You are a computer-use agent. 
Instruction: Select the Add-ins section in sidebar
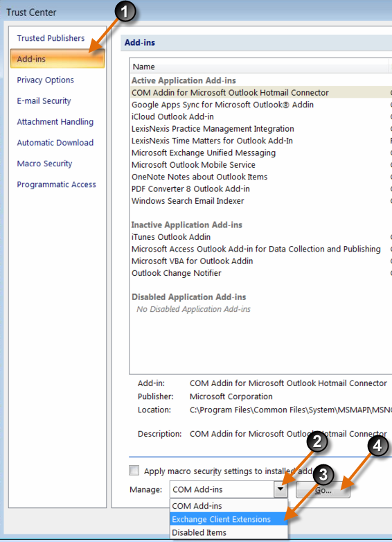pyautogui.click(x=57, y=59)
